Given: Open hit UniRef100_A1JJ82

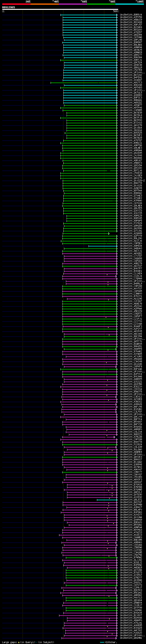Looking at the screenshot, I should pos(131,560).
